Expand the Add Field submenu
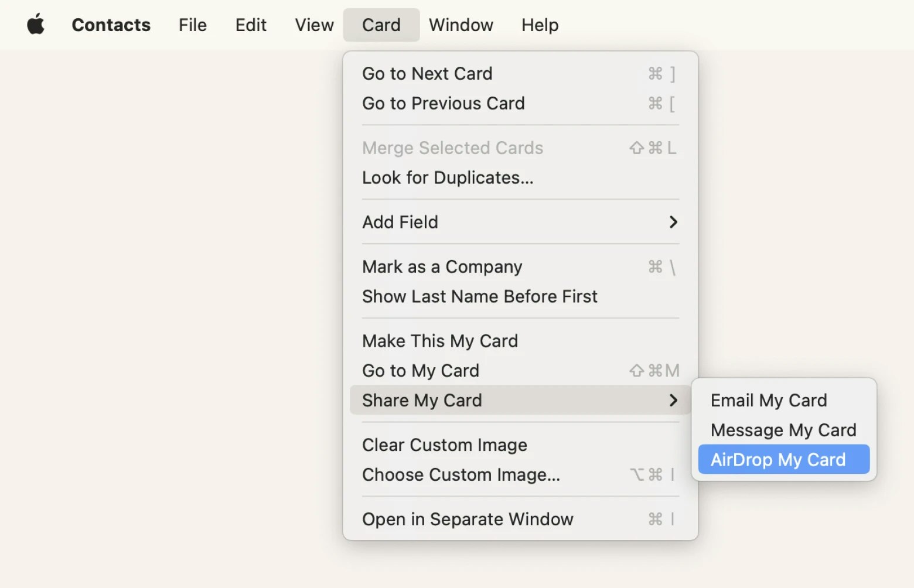The height and width of the screenshot is (588, 914). (520, 223)
